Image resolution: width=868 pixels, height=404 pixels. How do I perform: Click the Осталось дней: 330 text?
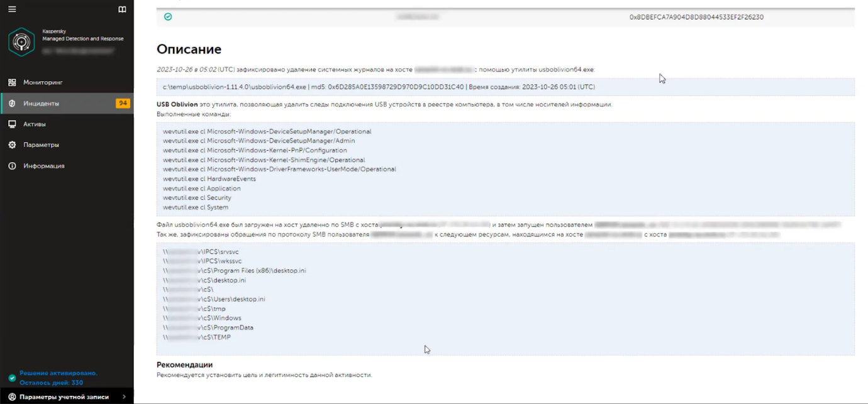(x=51, y=383)
